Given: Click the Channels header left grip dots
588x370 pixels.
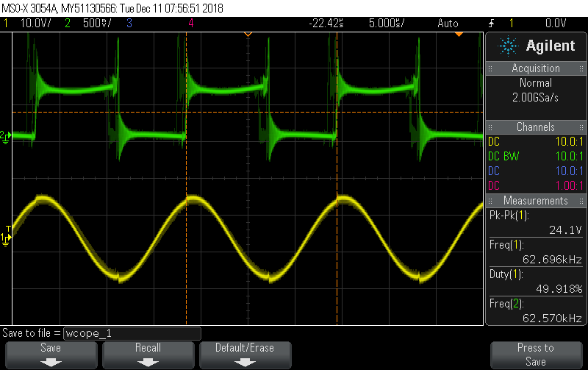Looking at the screenshot, I should point(490,127).
